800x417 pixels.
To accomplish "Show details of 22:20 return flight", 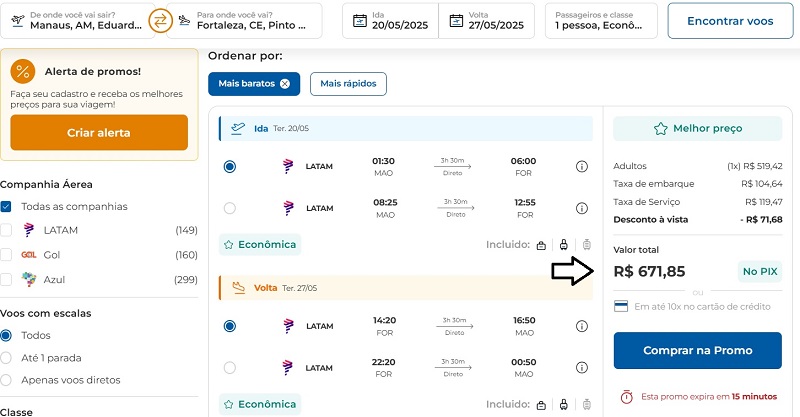I will (582, 367).
